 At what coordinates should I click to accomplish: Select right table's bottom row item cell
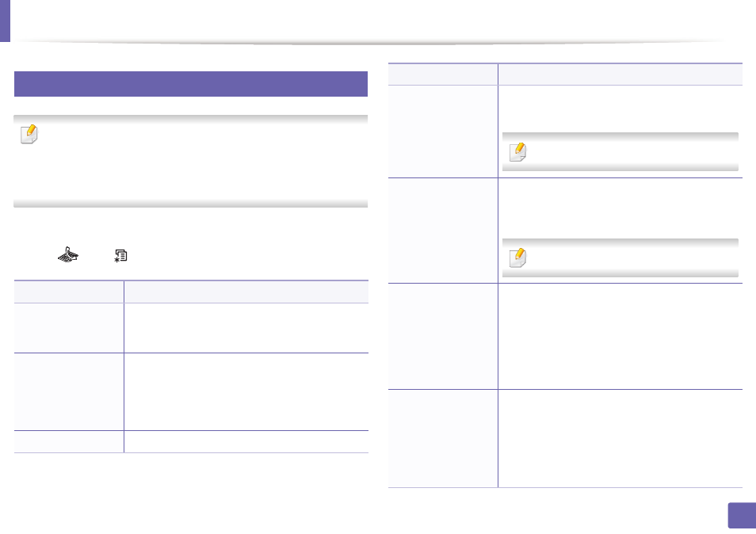click(x=443, y=439)
